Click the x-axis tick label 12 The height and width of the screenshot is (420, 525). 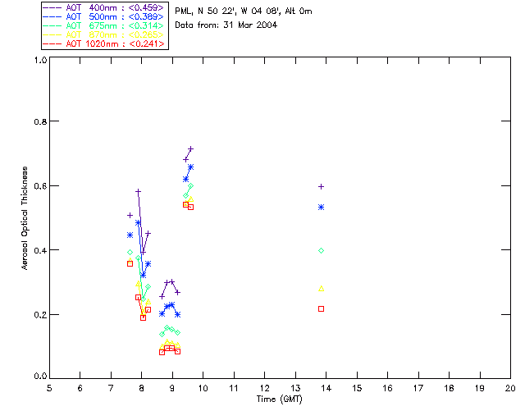[x=264, y=388]
